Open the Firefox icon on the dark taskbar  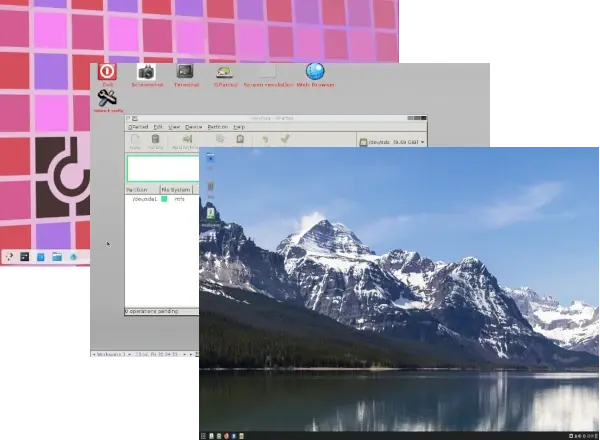(226, 436)
